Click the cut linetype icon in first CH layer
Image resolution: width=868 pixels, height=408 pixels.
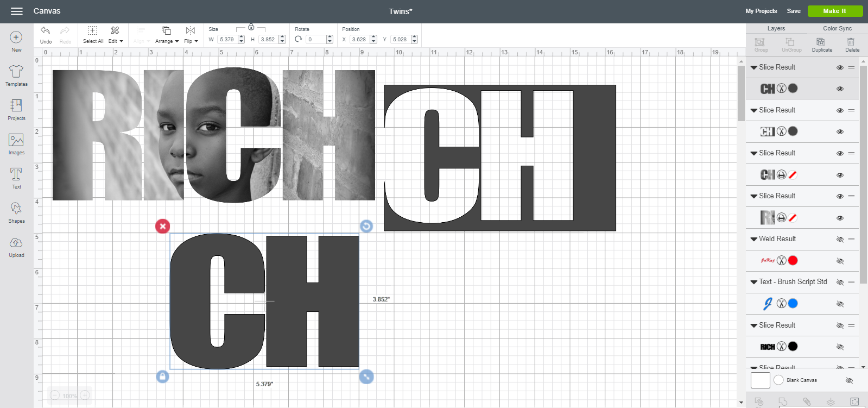[x=782, y=89]
